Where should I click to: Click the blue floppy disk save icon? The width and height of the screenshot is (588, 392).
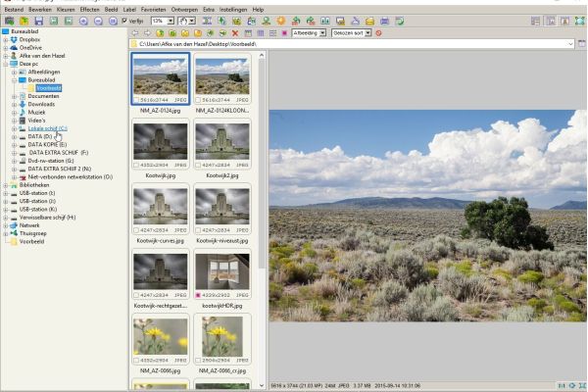(x=38, y=20)
